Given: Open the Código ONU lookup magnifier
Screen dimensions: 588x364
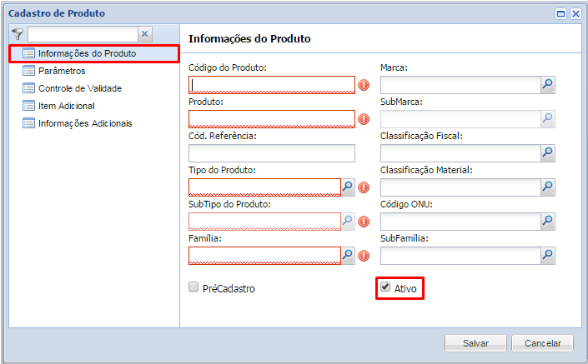Looking at the screenshot, I should click(548, 221).
